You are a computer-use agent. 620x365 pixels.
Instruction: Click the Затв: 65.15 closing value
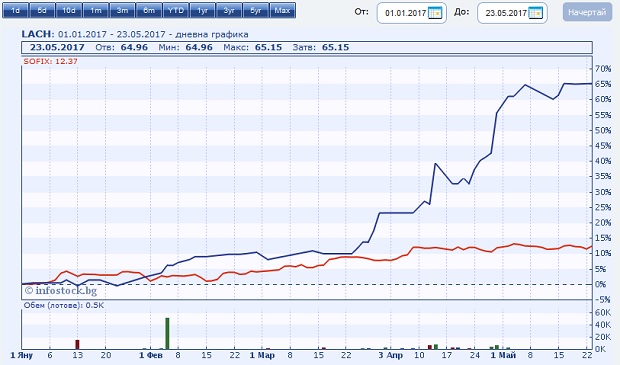tap(321, 47)
